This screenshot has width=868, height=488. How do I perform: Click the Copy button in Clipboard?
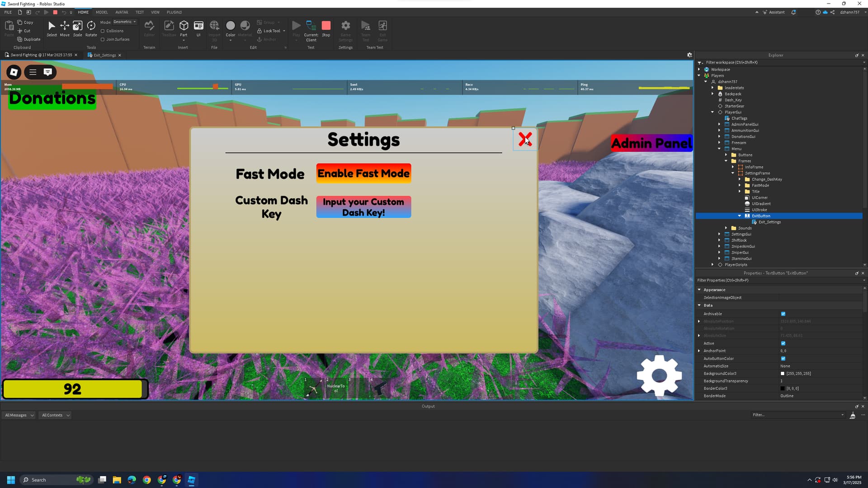click(25, 22)
